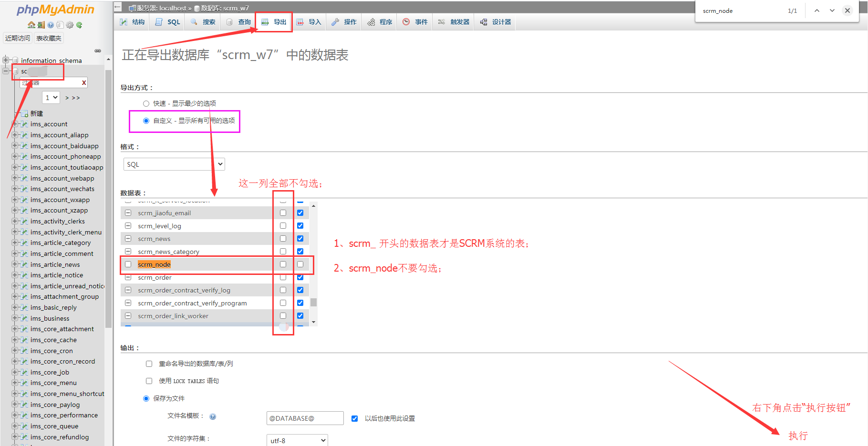Open the 操作 operations tab

344,22
